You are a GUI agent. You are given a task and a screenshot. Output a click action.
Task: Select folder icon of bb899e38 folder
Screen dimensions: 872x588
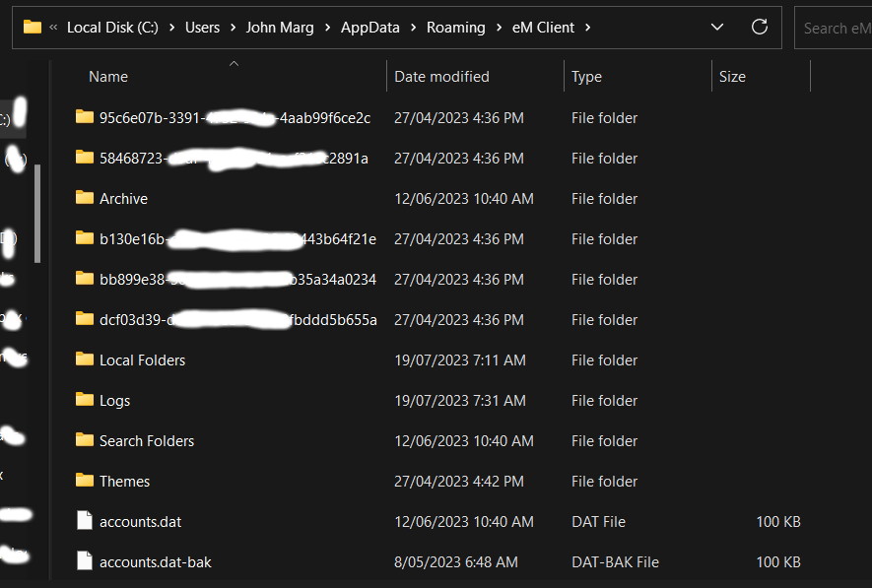(x=85, y=279)
